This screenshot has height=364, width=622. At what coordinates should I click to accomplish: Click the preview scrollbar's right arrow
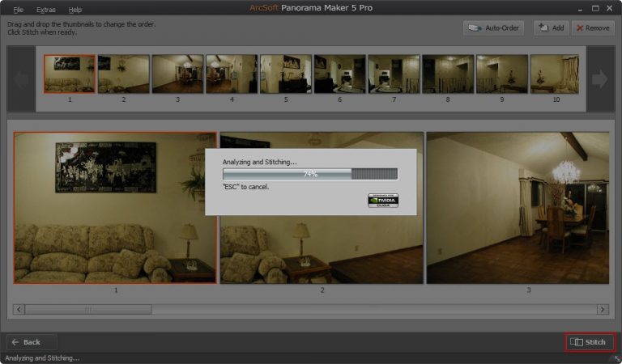[603, 309]
